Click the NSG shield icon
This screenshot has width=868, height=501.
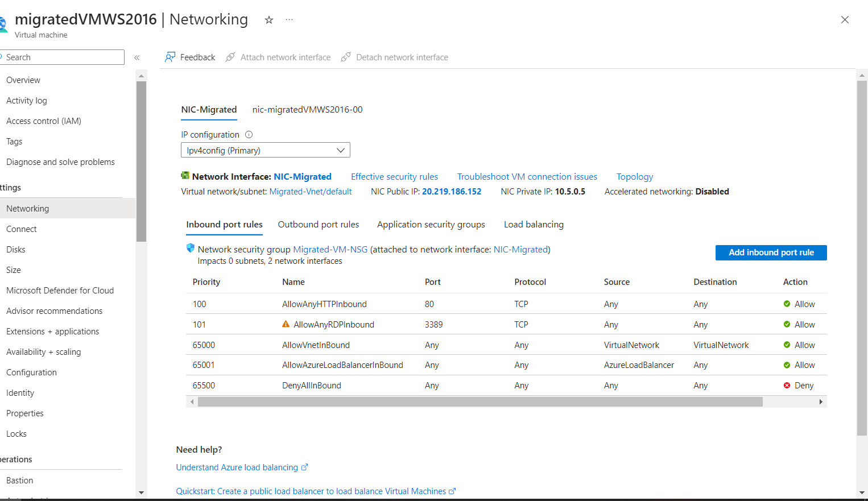pos(191,248)
